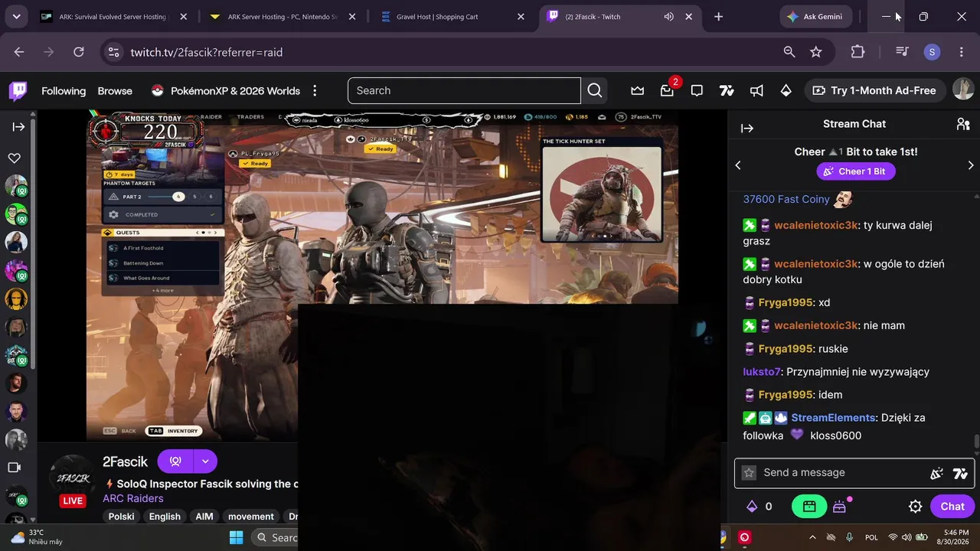This screenshot has width=980, height=551.
Task: Open the community users list icon
Action: pyautogui.click(x=963, y=124)
